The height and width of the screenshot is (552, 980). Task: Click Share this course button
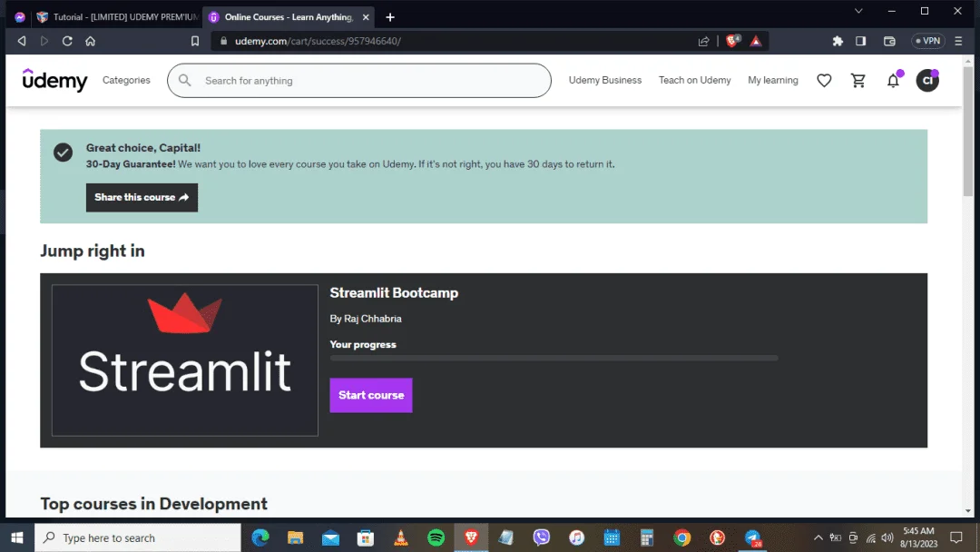(x=142, y=198)
